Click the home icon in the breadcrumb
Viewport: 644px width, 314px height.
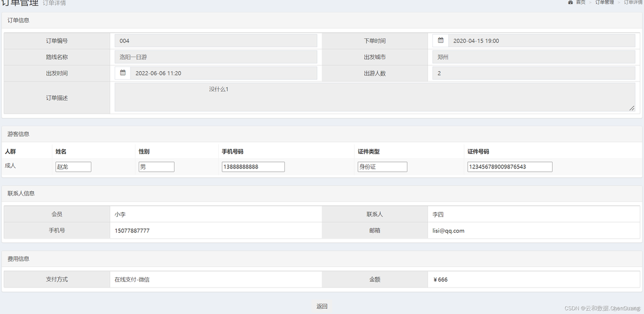571,3
